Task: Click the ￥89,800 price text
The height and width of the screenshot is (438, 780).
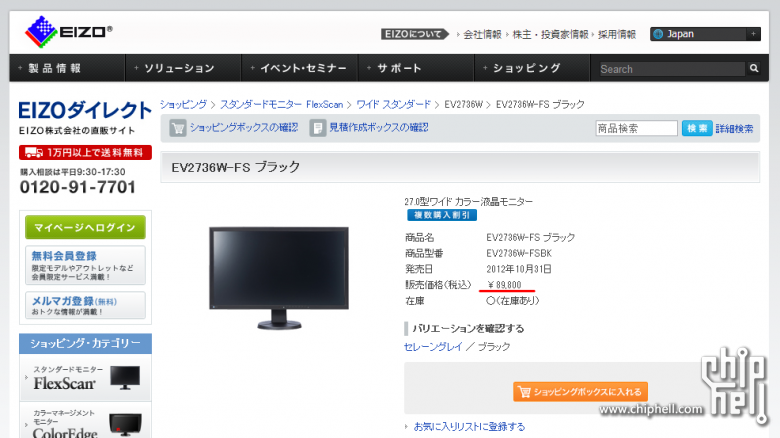Action: point(504,285)
